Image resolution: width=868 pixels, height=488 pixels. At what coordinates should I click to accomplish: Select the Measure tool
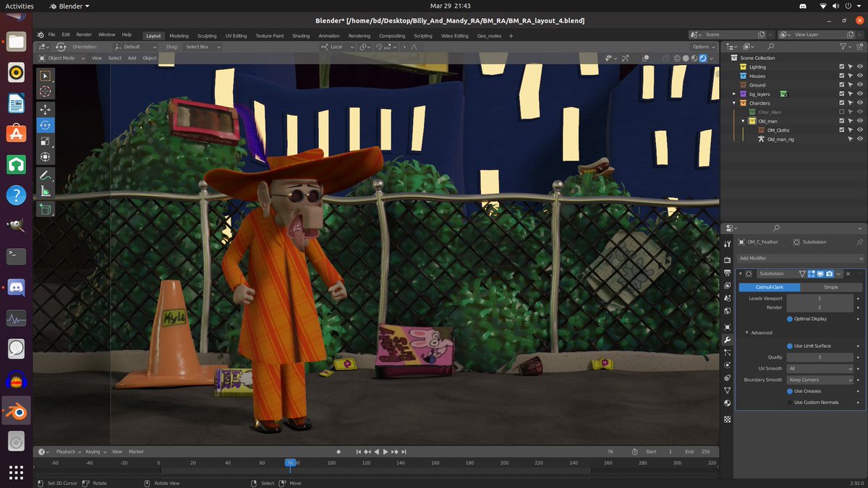45,191
